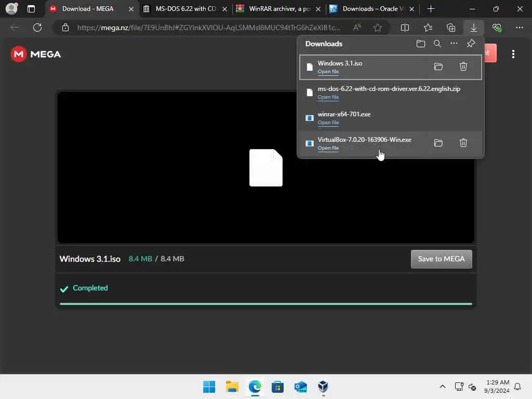Open more options in the Downloads panel
The image size is (532, 399).
coord(454,44)
